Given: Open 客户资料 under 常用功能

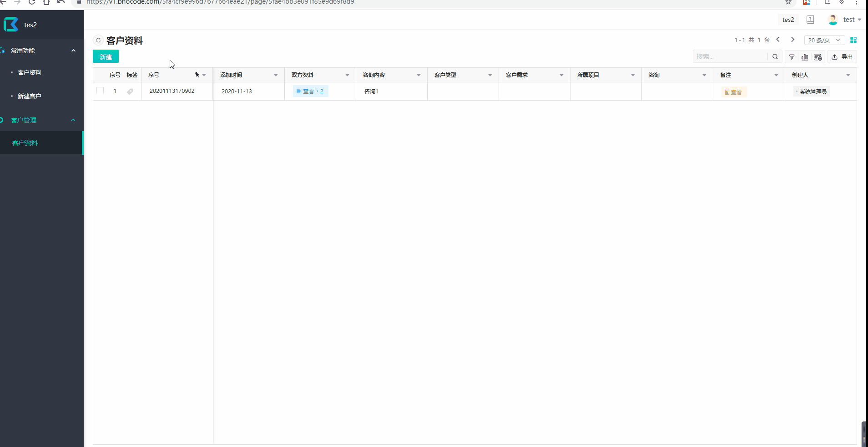Looking at the screenshot, I should (30, 72).
